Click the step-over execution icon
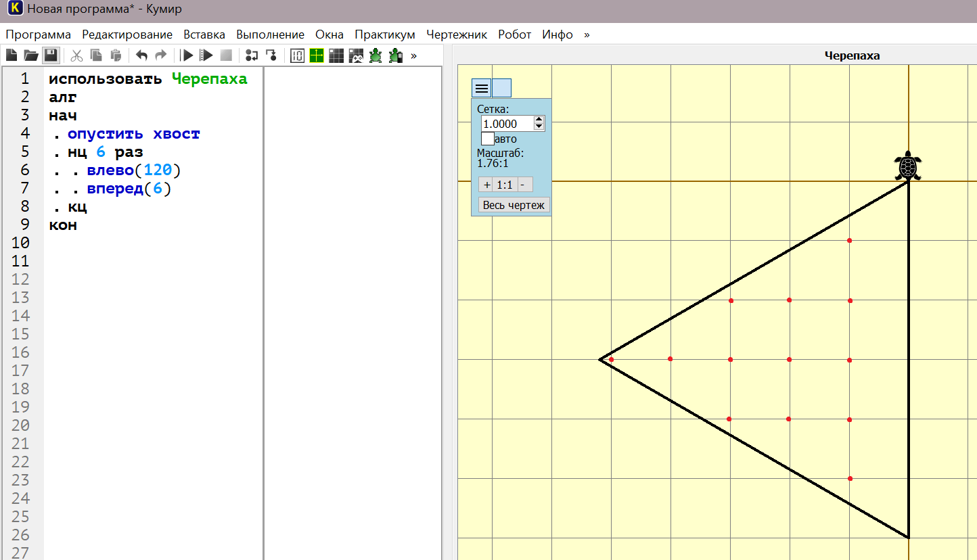The image size is (977, 560). [252, 55]
